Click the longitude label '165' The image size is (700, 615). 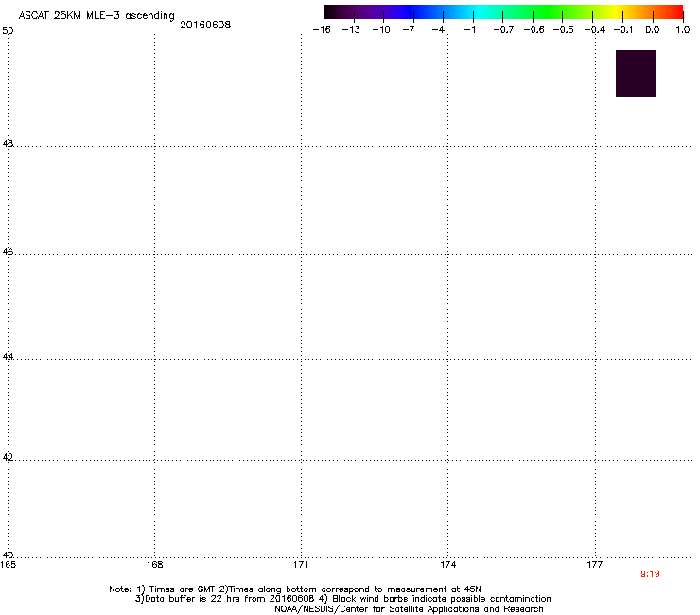click(8, 565)
